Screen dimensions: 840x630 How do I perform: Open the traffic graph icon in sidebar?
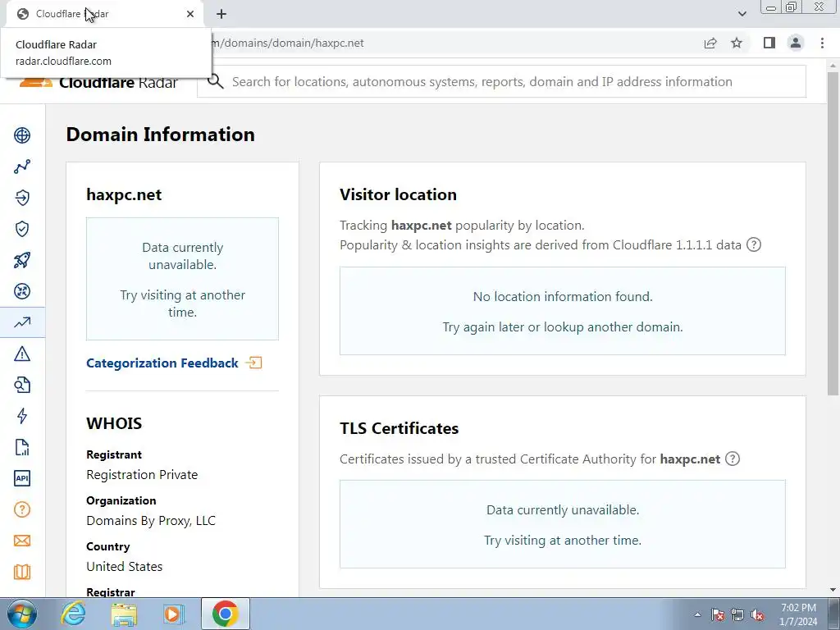(x=22, y=167)
